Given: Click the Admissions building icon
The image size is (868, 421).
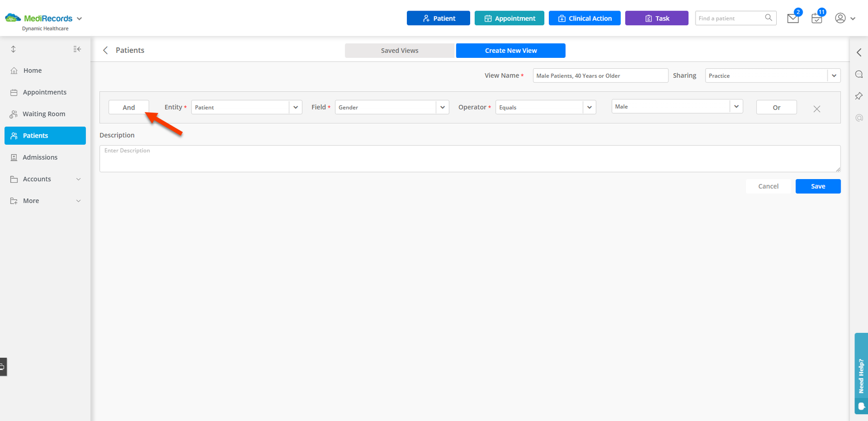Looking at the screenshot, I should 14,157.
